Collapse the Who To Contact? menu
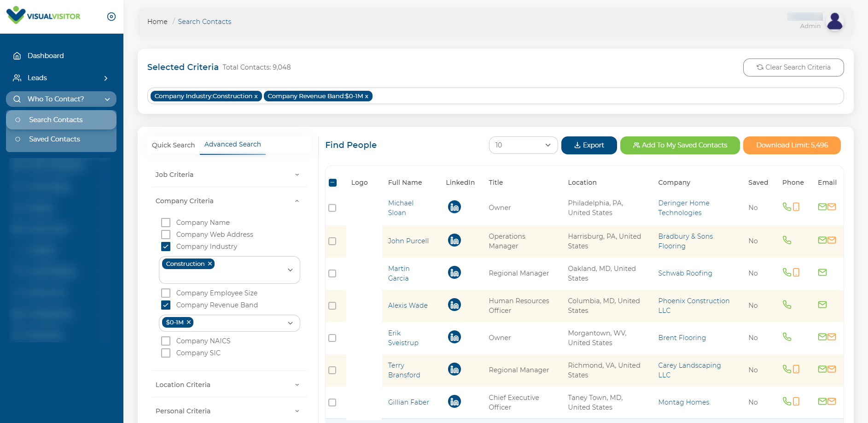 (x=61, y=99)
